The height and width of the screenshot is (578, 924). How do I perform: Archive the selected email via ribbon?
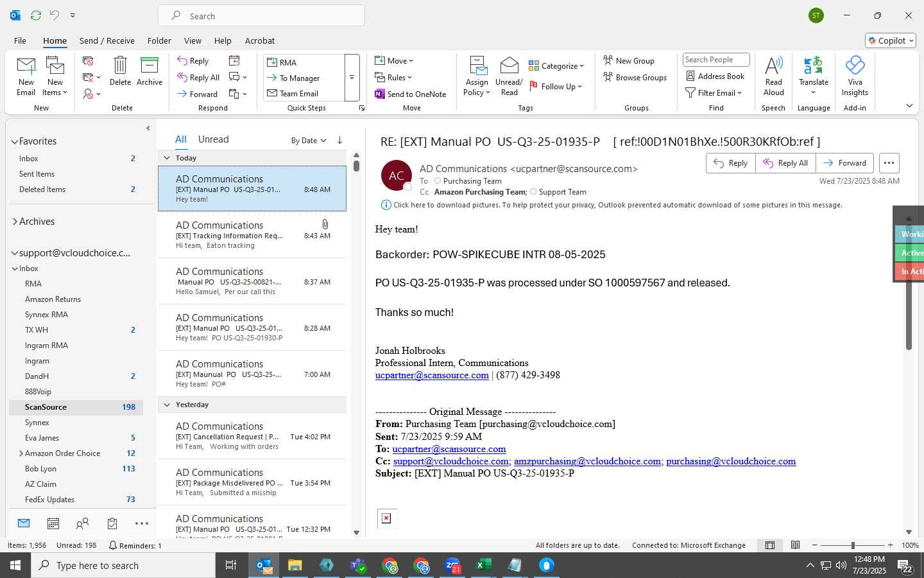150,71
